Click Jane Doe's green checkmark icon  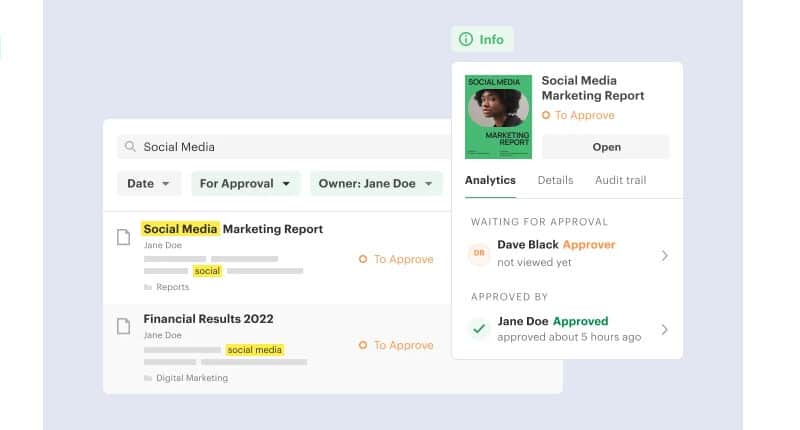(x=479, y=328)
